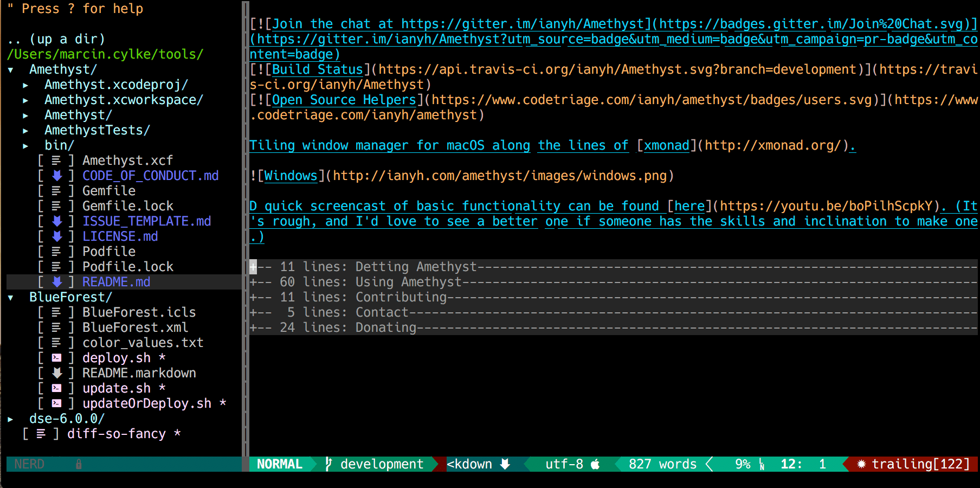Click the 'development' branch name in the statusline
Image resolution: width=980 pixels, height=488 pixels.
click(382, 464)
